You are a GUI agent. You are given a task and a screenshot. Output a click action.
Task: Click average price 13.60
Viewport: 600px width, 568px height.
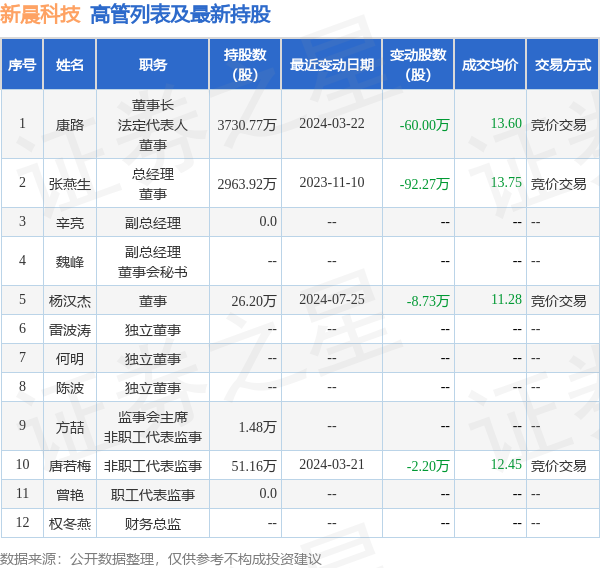506,123
